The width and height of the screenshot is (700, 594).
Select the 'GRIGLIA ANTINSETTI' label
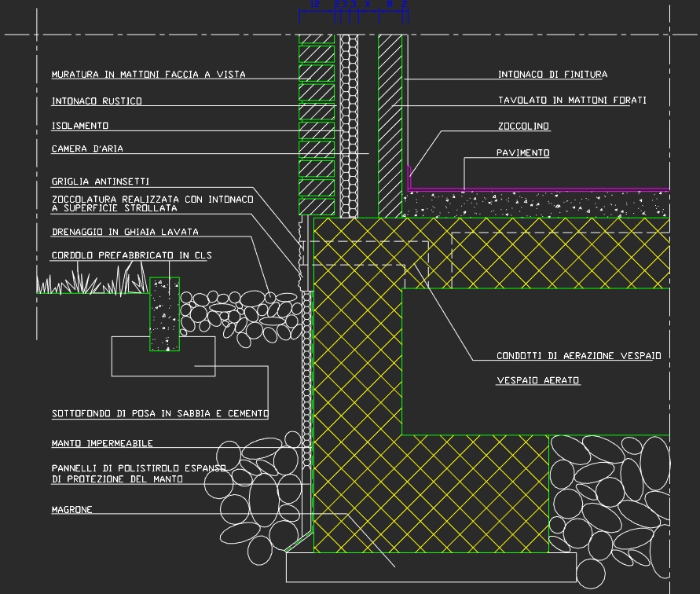coord(101,181)
